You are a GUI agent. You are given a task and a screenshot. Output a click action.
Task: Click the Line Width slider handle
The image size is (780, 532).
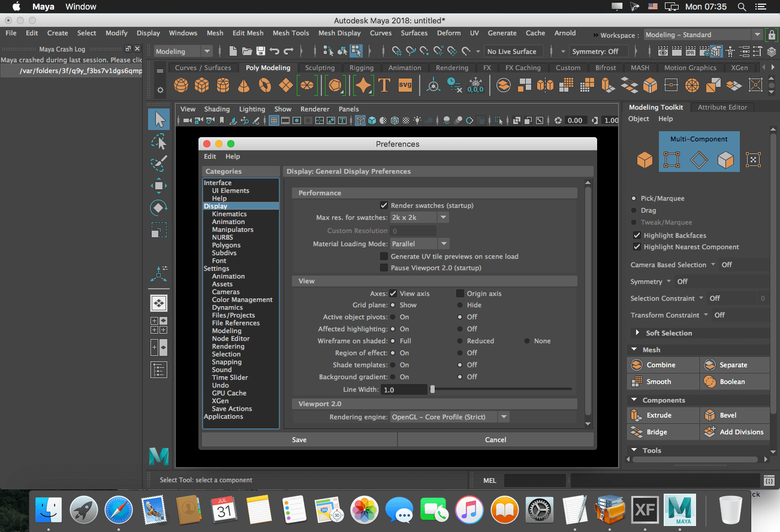coord(432,389)
